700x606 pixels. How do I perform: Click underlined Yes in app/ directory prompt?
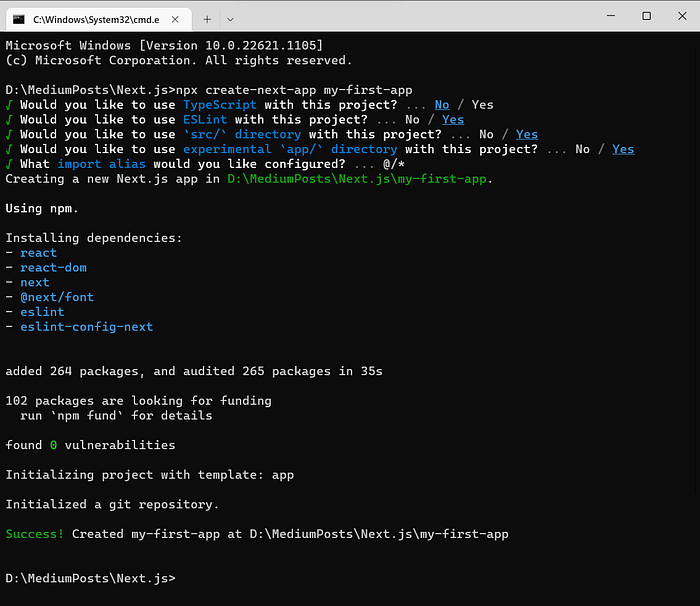[x=623, y=149]
